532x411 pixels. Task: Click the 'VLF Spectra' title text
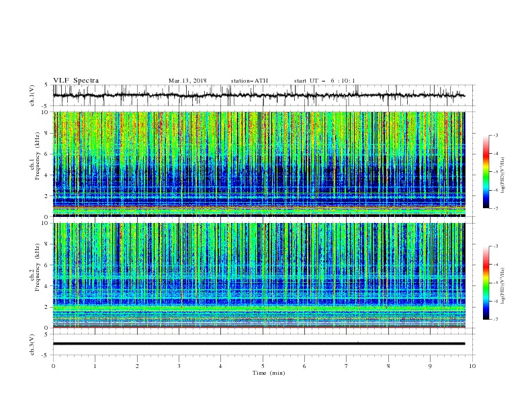coord(76,81)
